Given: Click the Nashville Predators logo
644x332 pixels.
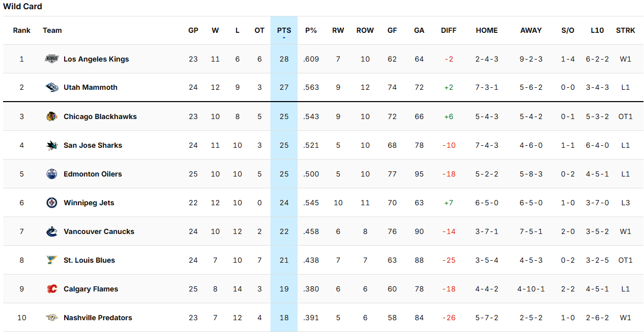Looking at the screenshot, I should pyautogui.click(x=52, y=318).
